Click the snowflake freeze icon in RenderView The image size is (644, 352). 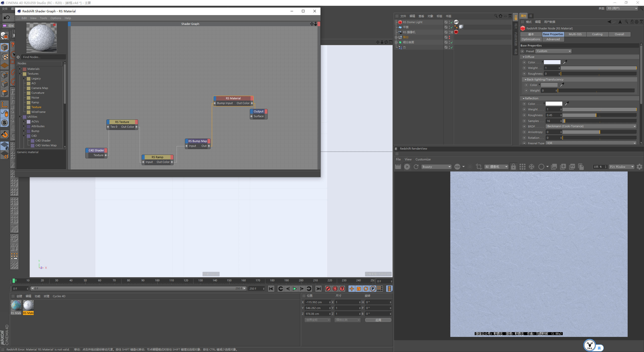(x=532, y=167)
